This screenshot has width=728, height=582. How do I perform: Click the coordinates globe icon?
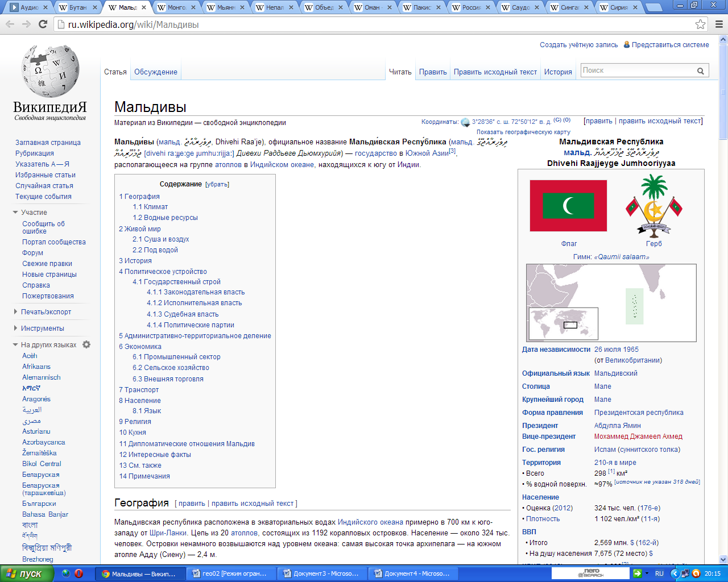coord(465,122)
